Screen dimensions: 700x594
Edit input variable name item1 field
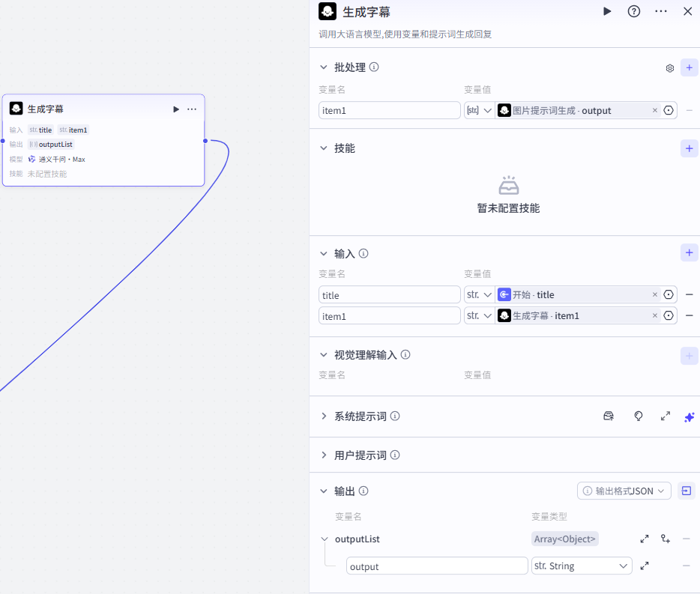[x=389, y=316]
